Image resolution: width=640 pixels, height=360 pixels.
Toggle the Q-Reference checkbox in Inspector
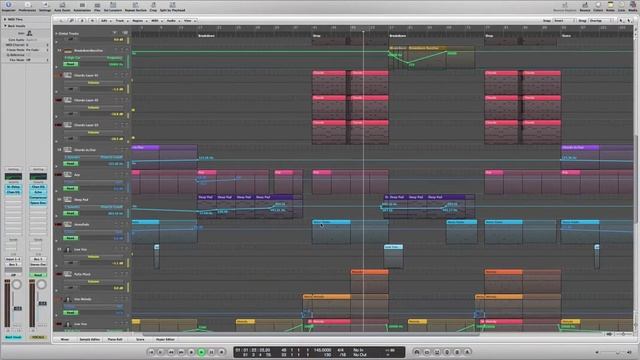tap(29, 55)
